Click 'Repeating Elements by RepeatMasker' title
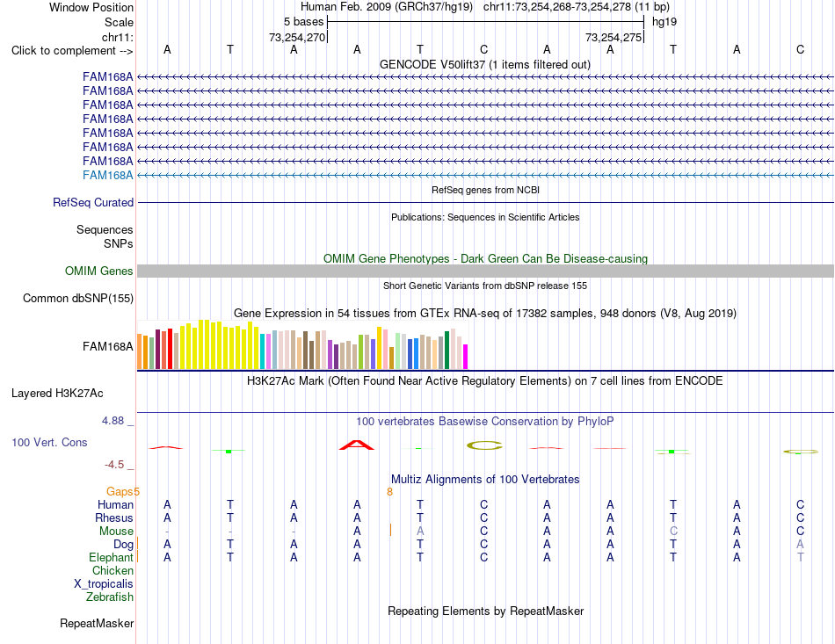The width and height of the screenshot is (835, 644). click(485, 611)
